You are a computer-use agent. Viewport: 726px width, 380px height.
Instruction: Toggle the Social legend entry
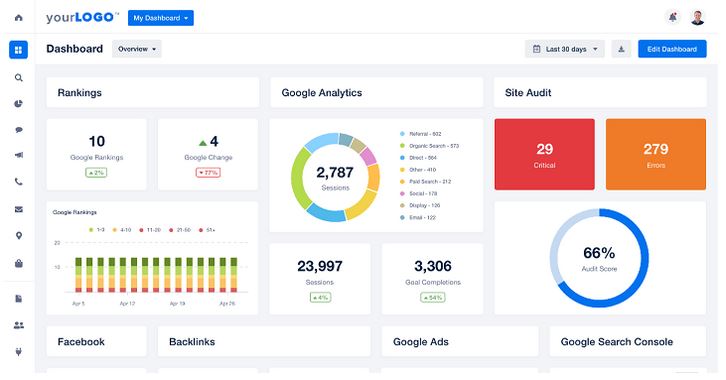point(418,193)
